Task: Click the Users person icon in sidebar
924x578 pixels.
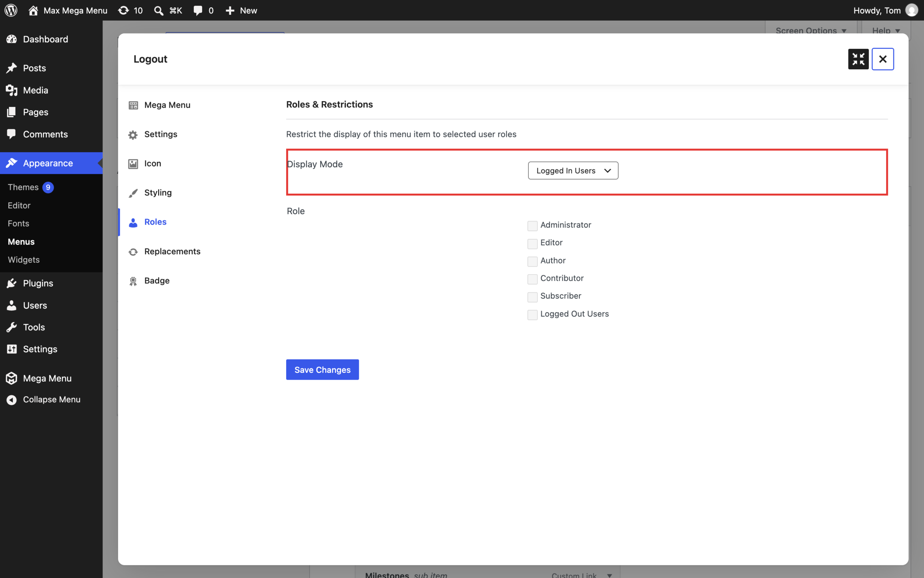Action: [12, 306]
